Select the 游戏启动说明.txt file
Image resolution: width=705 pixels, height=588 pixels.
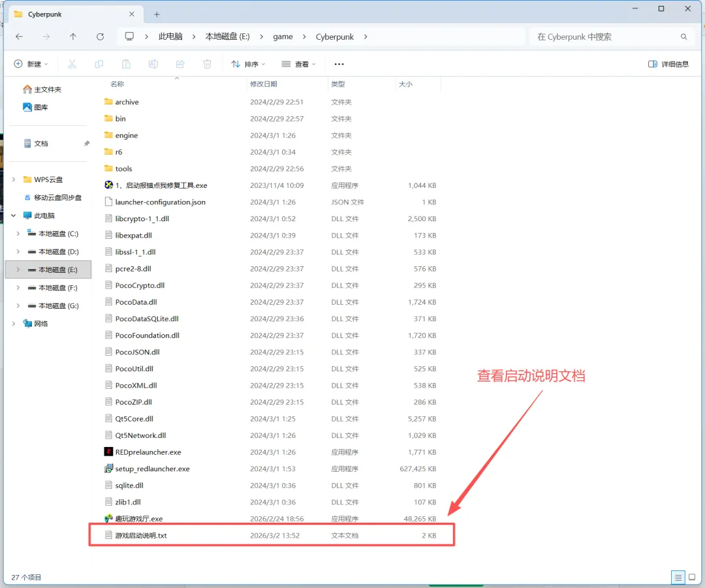[272, 535]
